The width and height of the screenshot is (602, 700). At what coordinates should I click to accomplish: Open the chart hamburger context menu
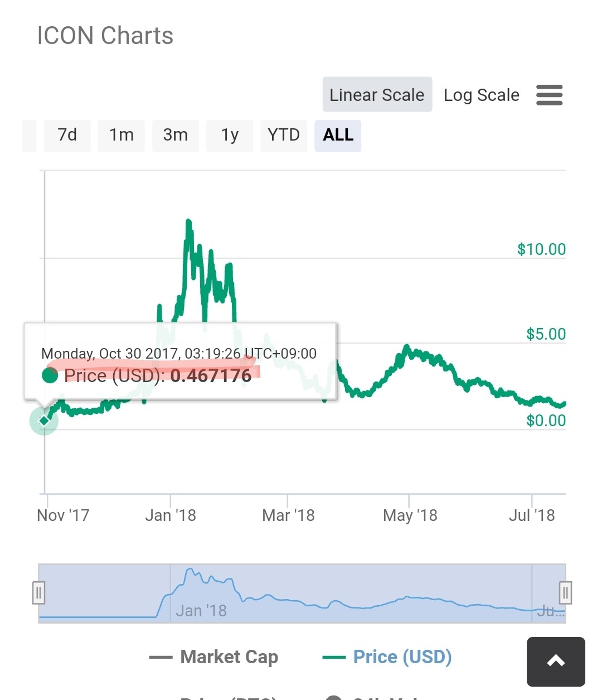[x=549, y=95]
